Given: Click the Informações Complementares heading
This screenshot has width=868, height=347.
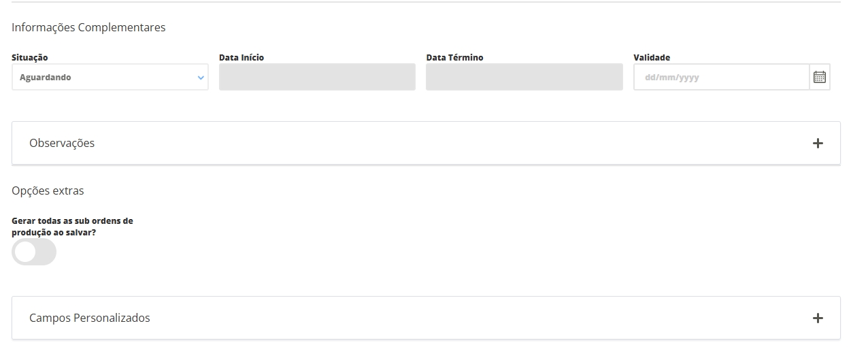Looking at the screenshot, I should (88, 28).
